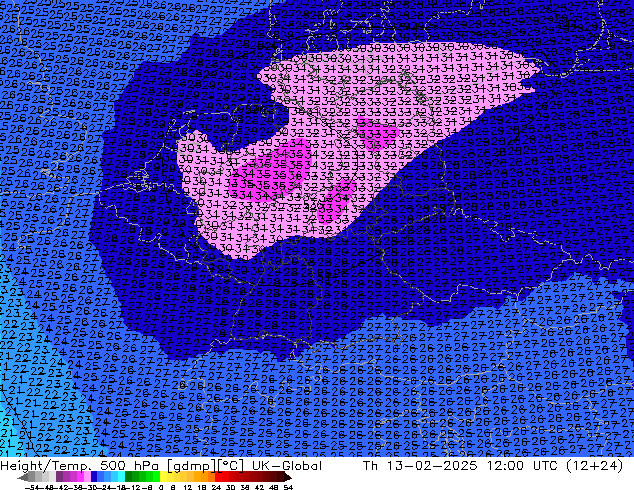Screen dimensions: 634x490
Task: Click the '500 hPa' level label
Action: tap(127, 466)
